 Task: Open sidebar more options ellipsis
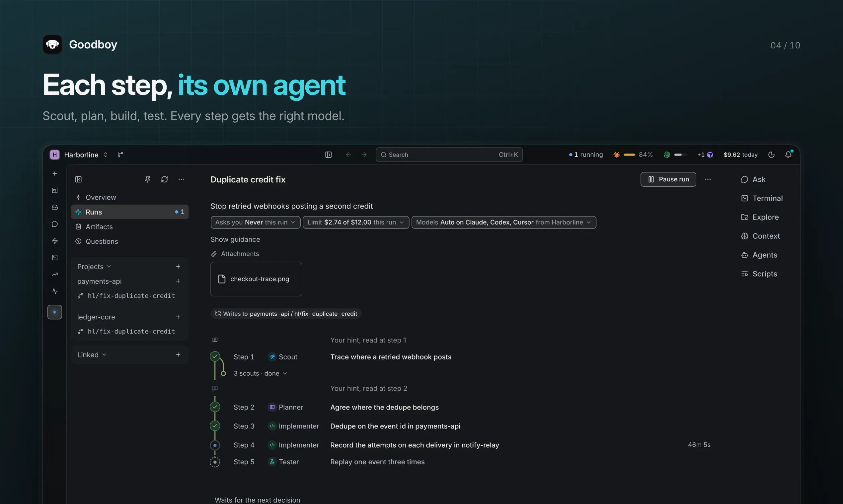(x=182, y=180)
